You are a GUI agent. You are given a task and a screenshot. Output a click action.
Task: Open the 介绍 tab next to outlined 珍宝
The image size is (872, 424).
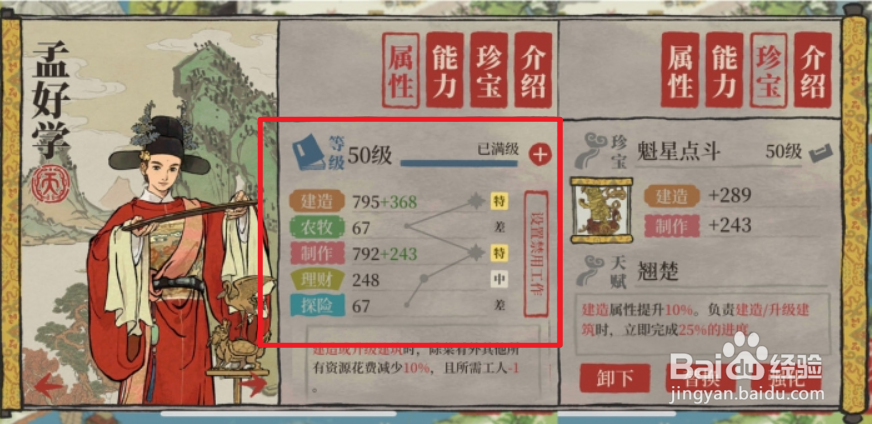[x=813, y=70]
